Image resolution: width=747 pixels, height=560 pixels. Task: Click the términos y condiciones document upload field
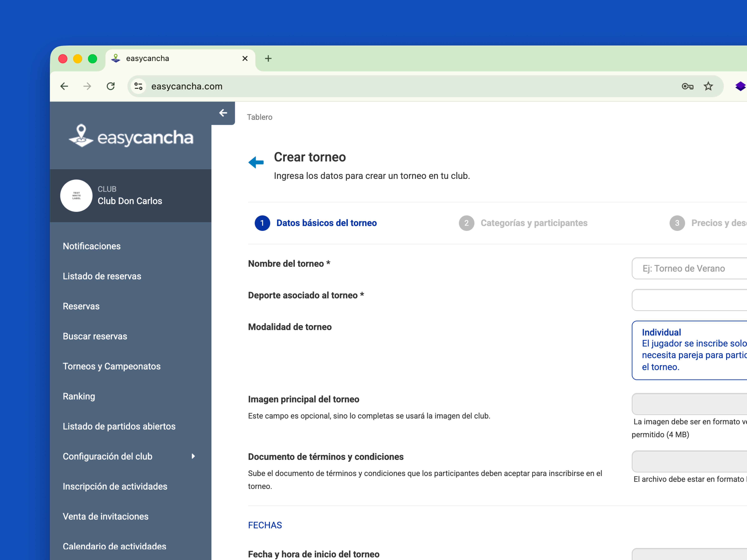[689, 461]
